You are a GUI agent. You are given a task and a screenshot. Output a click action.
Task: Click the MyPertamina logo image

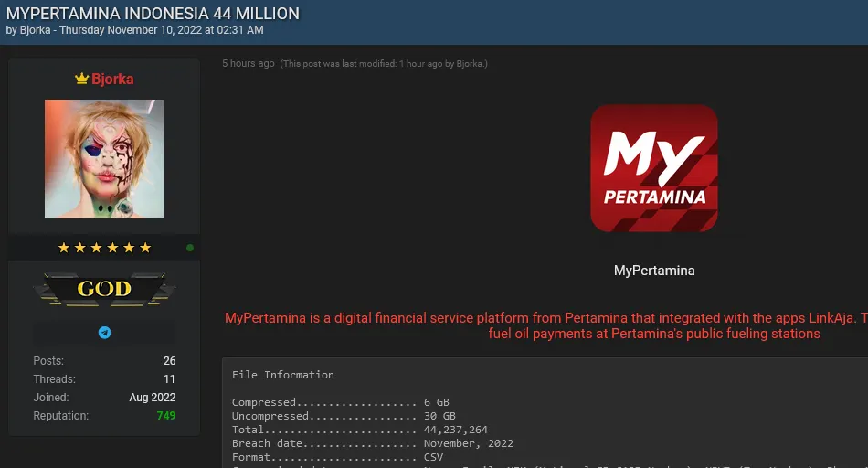(654, 168)
